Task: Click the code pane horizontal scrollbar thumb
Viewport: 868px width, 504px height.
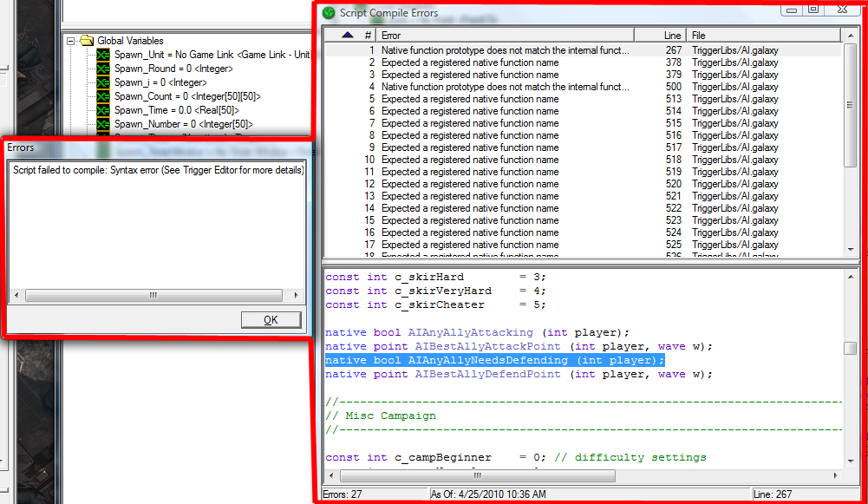Action: click(477, 475)
